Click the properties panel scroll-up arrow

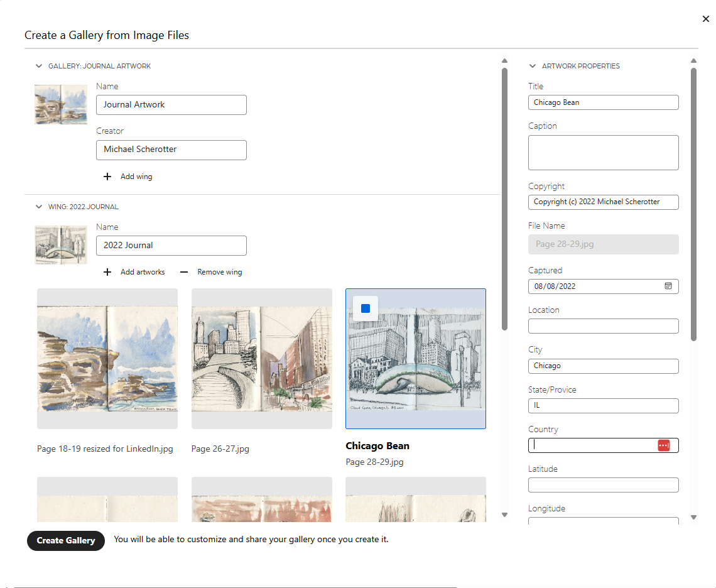tap(693, 61)
